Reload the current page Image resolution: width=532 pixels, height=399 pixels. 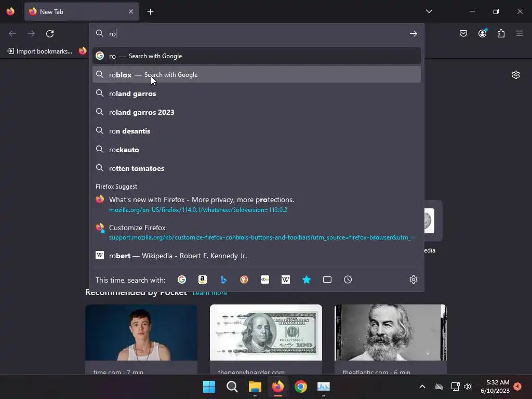tap(50, 34)
